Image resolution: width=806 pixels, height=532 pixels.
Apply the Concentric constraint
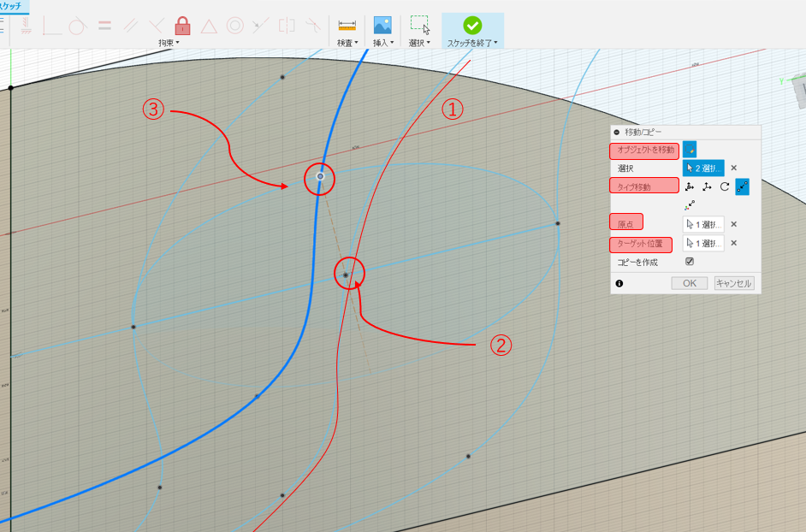pyautogui.click(x=235, y=25)
